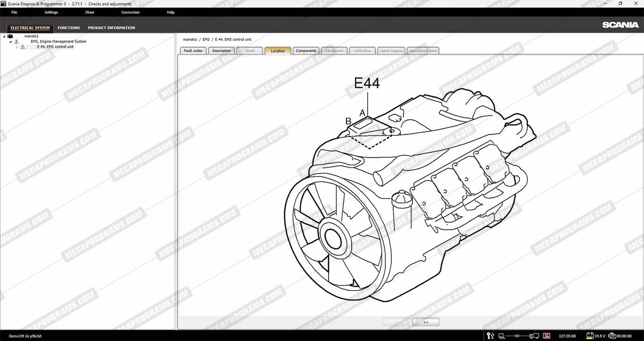The image size is (644, 341).
Task: Minimize the Scania Diagnos window
Action: 606,4
